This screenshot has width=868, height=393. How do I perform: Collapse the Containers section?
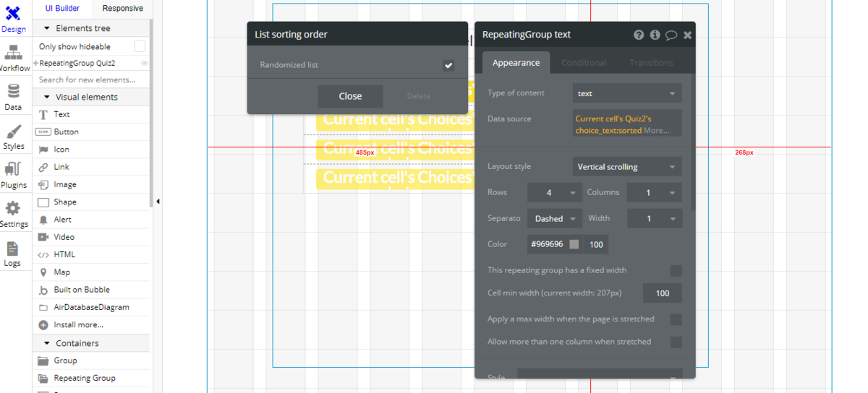pyautogui.click(x=47, y=343)
